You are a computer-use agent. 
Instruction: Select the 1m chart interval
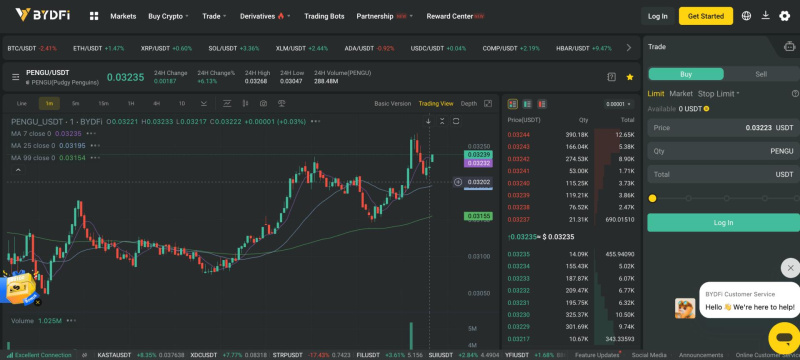(x=49, y=104)
